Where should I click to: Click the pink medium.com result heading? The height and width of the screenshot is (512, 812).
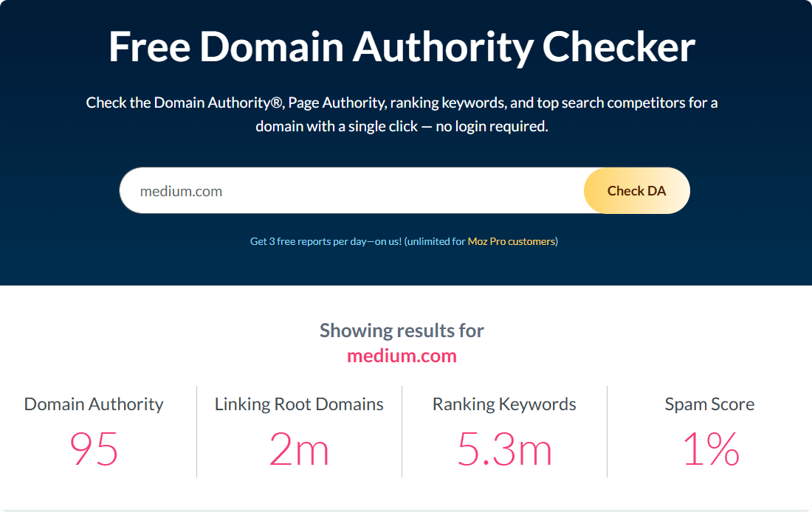[402, 356]
